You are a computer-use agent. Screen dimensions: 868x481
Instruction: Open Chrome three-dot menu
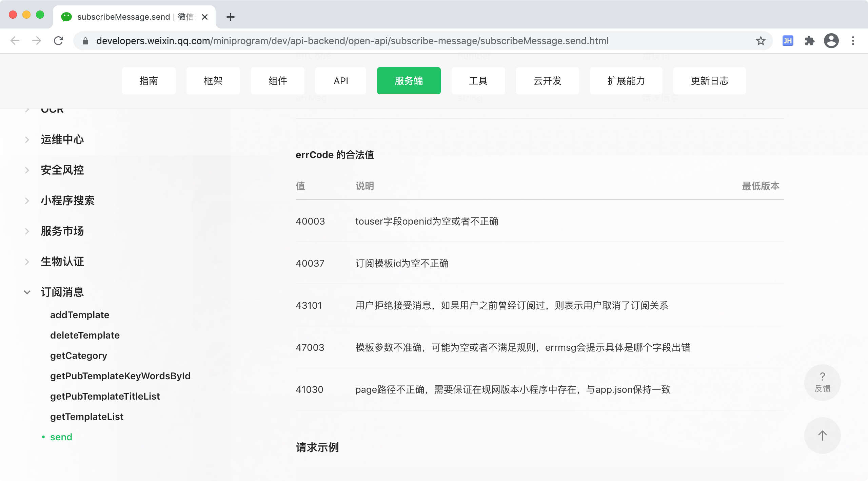click(x=853, y=41)
